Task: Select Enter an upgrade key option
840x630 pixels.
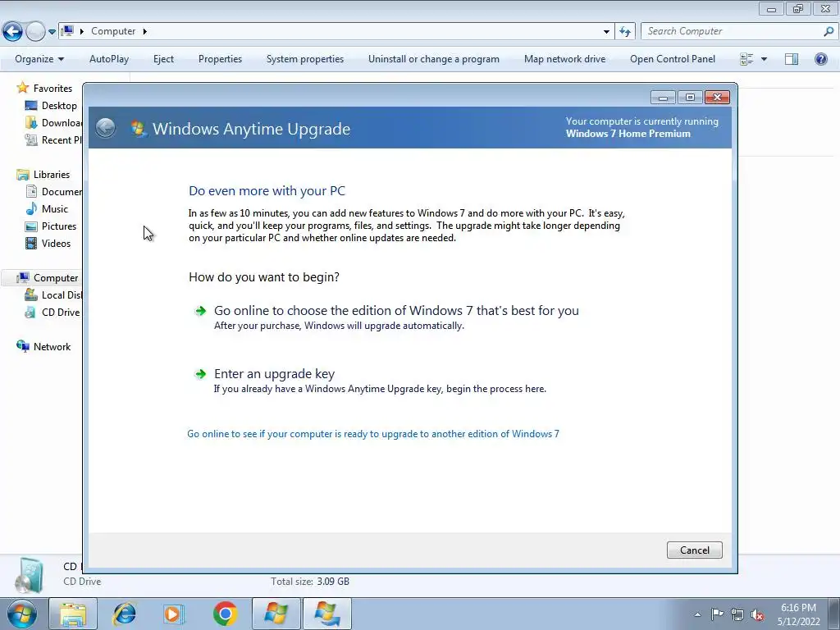Action: point(370,381)
